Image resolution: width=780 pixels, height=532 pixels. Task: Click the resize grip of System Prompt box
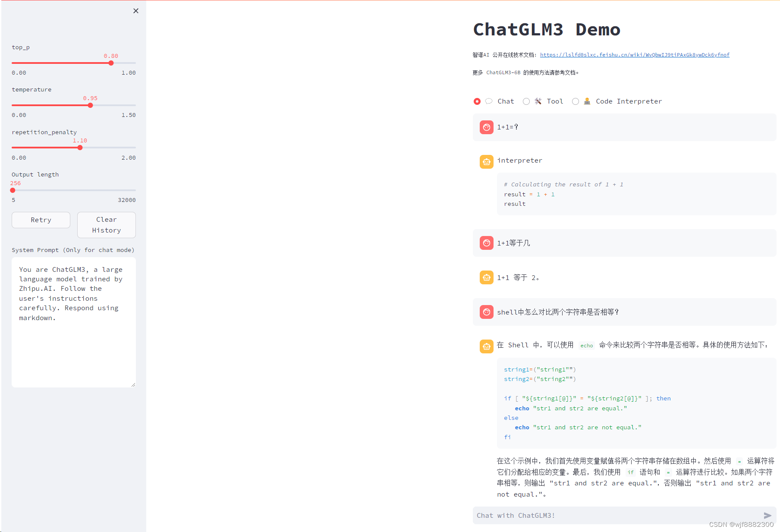133,385
